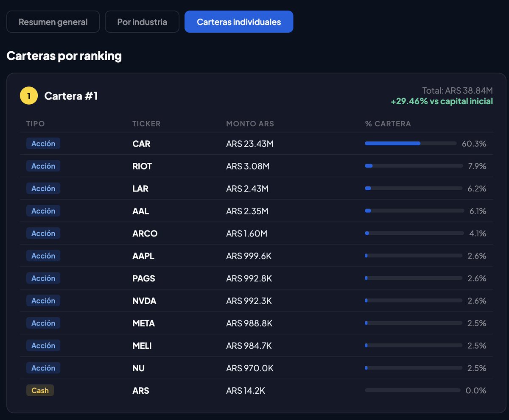
Task: Click the ARS 992.3K amount
Action: coord(249,301)
